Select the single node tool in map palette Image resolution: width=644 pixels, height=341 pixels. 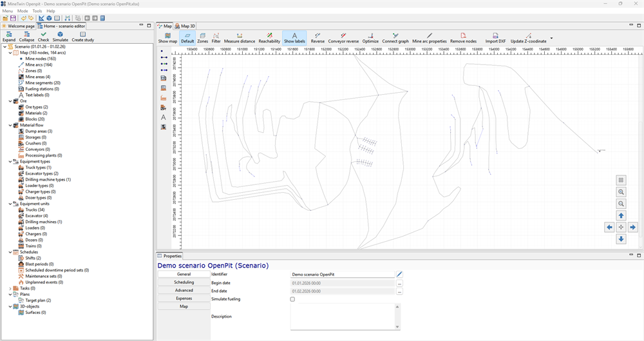pyautogui.click(x=162, y=52)
